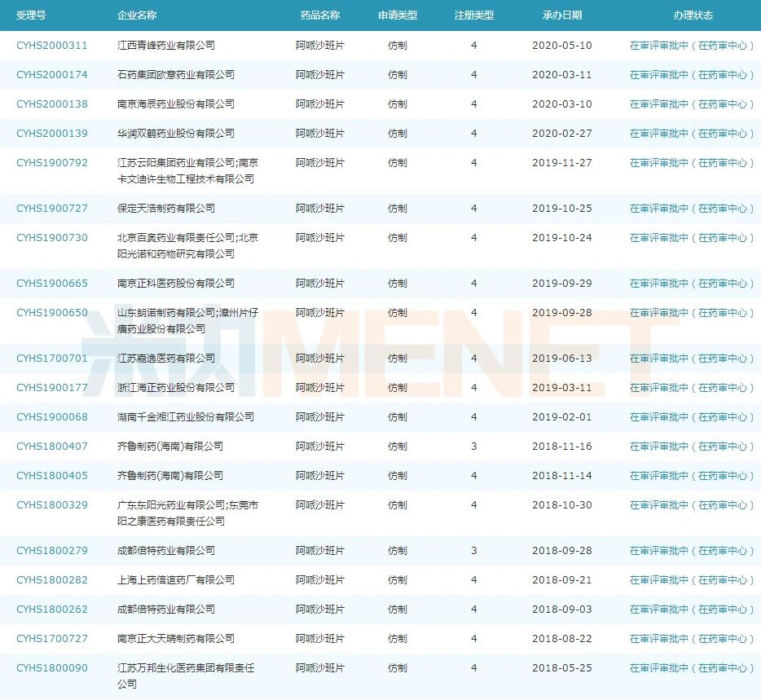Screen dimensions: 761x700
Task: Open acceptance number CYHS1800407
Action: pyautogui.click(x=52, y=446)
